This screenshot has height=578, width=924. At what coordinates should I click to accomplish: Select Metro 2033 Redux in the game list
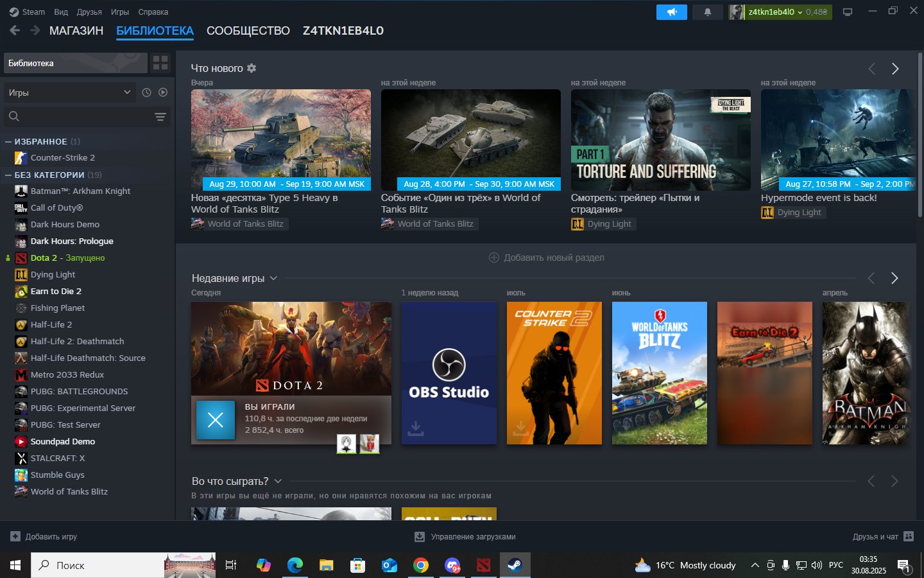pyautogui.click(x=67, y=374)
